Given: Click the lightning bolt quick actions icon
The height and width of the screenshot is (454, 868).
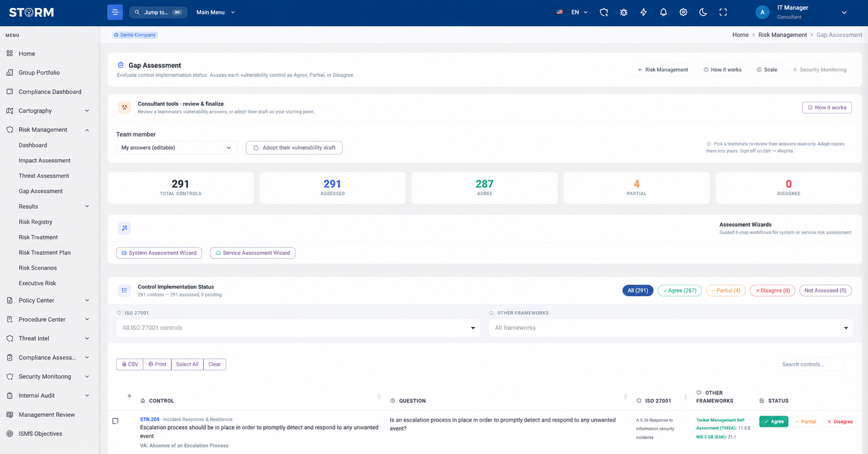Looking at the screenshot, I should (x=644, y=12).
